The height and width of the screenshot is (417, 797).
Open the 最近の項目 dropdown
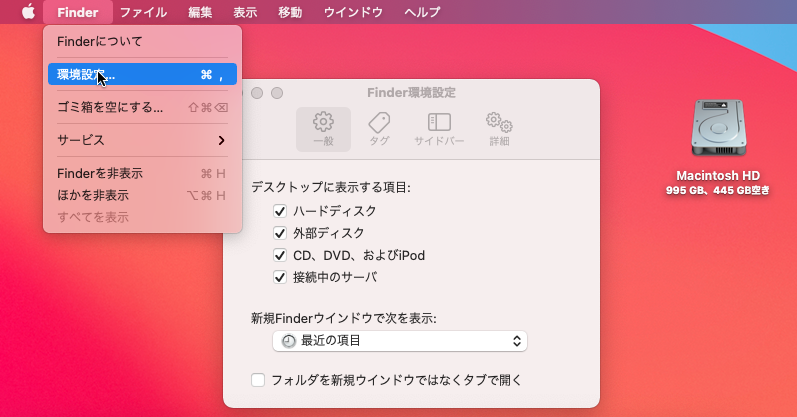(x=400, y=341)
